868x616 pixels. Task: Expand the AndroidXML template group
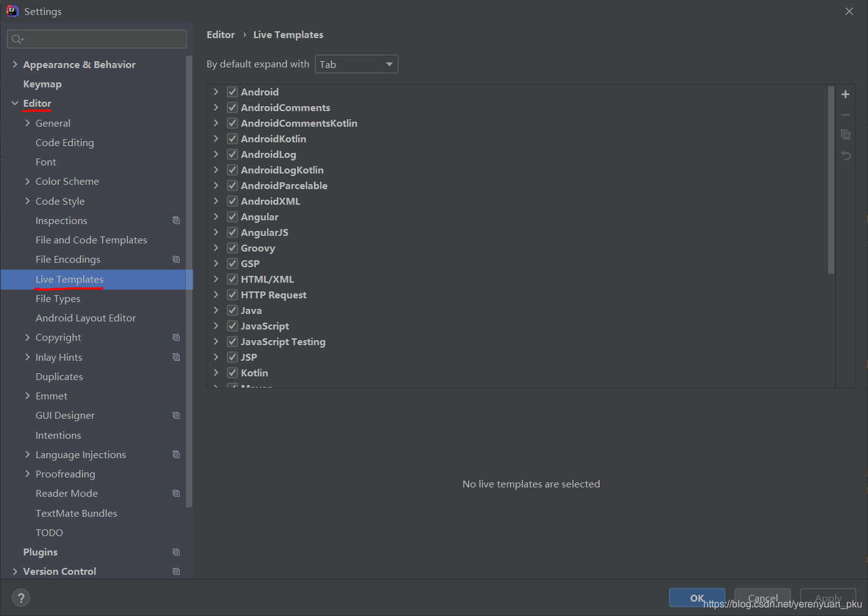tap(216, 201)
